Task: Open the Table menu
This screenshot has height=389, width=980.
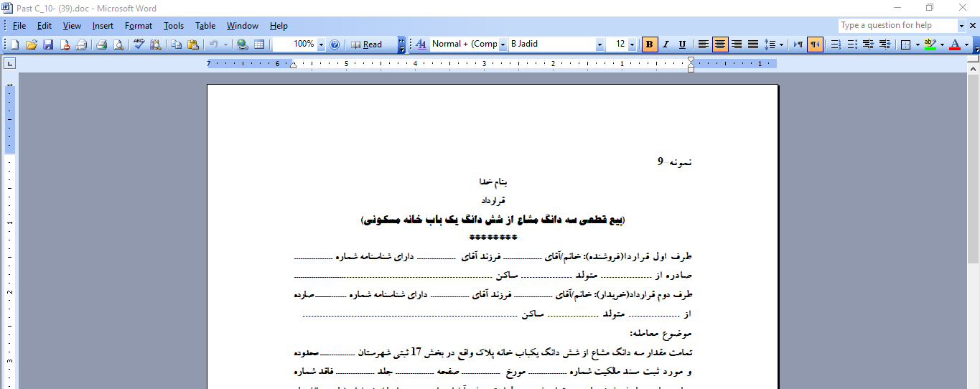Action: (x=205, y=26)
